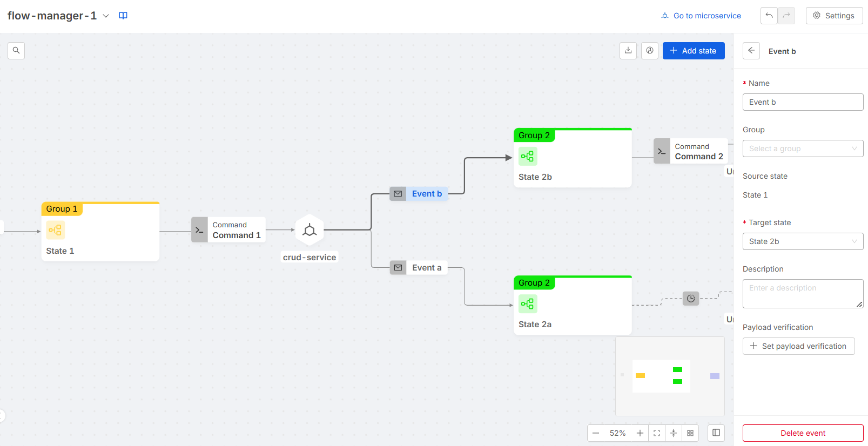Go back from the Event b panel
Viewport: 868px width, 446px height.
[751, 51]
